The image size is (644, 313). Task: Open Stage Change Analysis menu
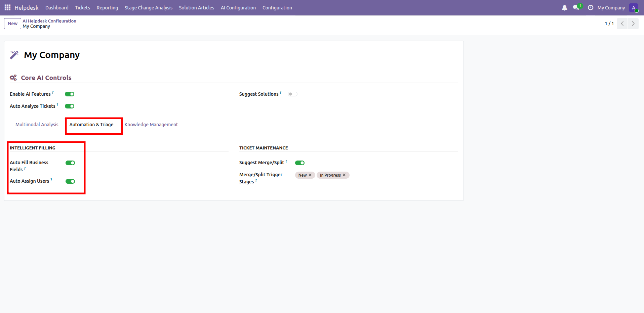(x=149, y=8)
